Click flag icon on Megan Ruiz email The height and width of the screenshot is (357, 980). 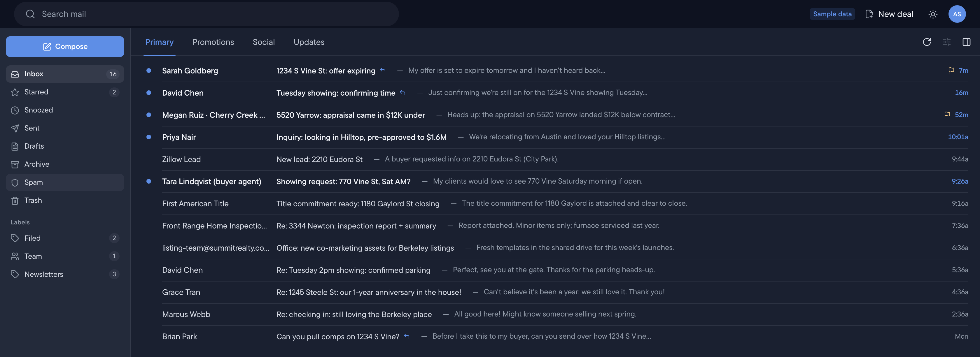(x=947, y=115)
